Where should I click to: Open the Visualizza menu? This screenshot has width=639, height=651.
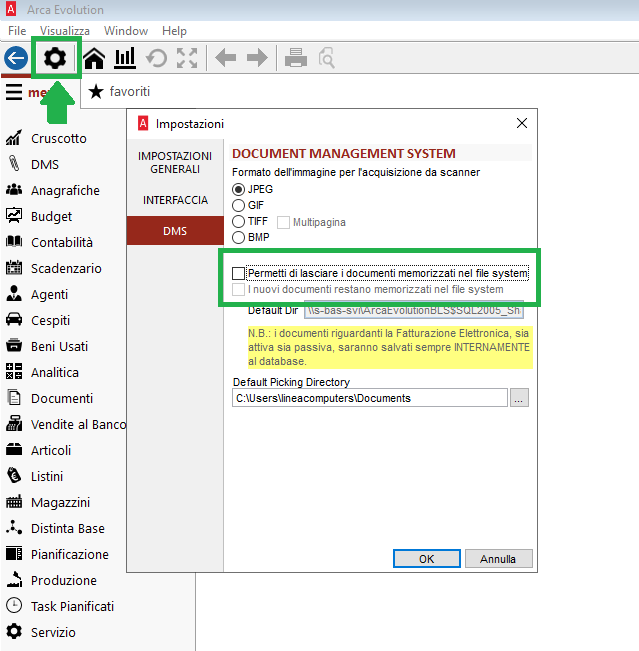65,31
